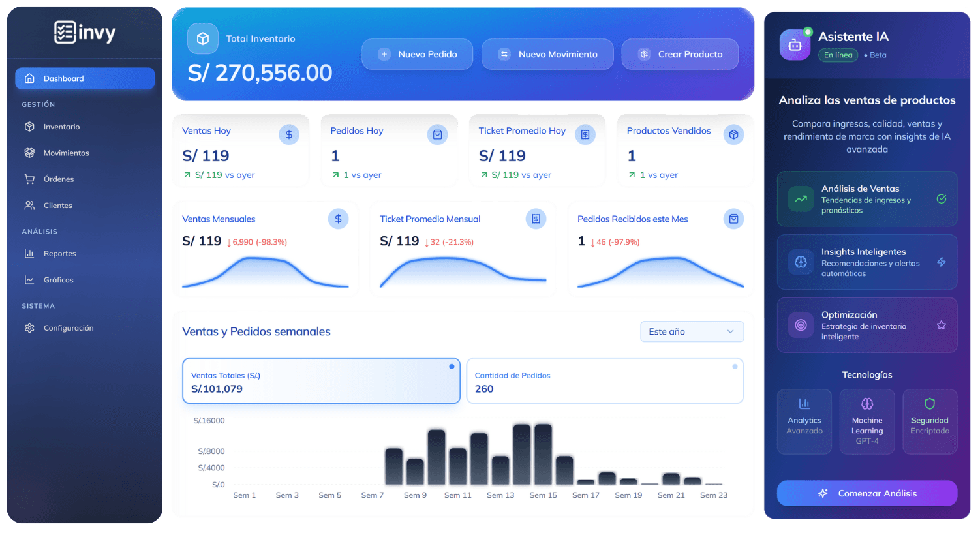Image resolution: width=980 pixels, height=533 pixels.
Task: Click the Sem 9 axis label
Action: [x=416, y=495]
